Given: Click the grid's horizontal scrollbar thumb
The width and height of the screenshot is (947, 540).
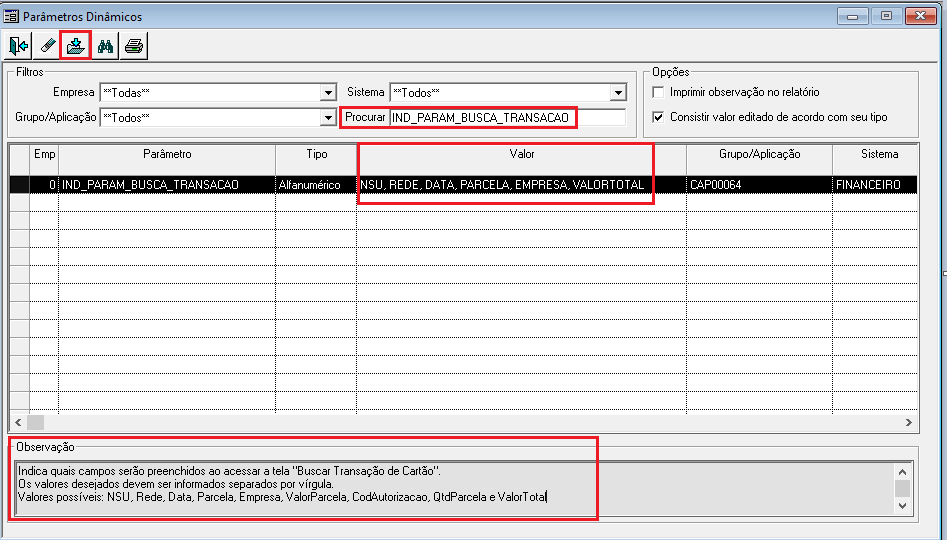Looking at the screenshot, I should coord(35,422).
